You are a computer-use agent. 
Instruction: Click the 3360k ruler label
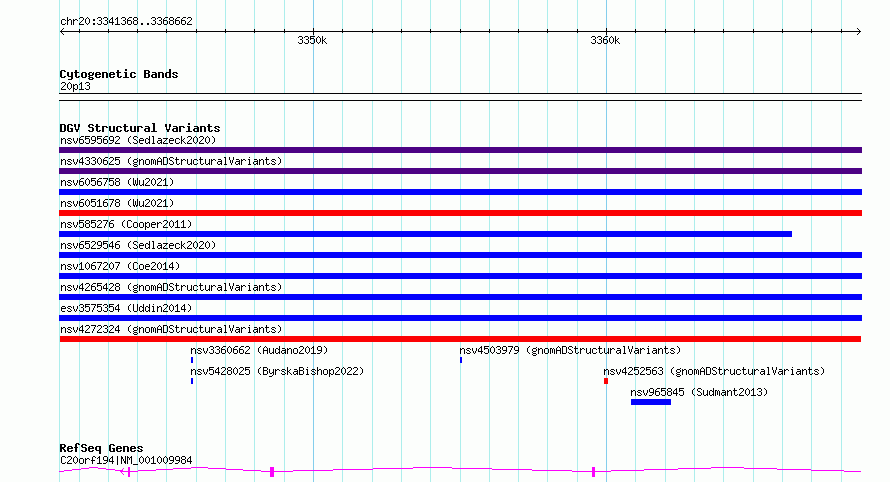(x=605, y=40)
